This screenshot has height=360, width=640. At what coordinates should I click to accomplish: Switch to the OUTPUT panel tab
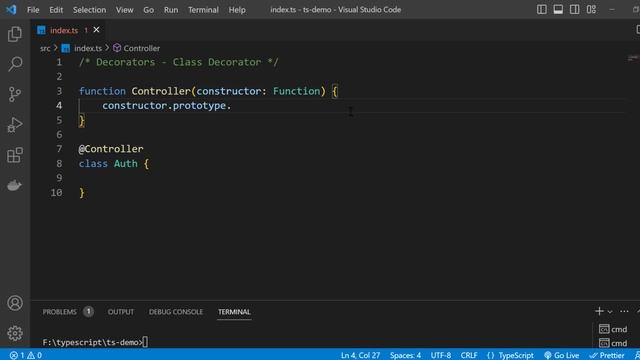pos(121,312)
